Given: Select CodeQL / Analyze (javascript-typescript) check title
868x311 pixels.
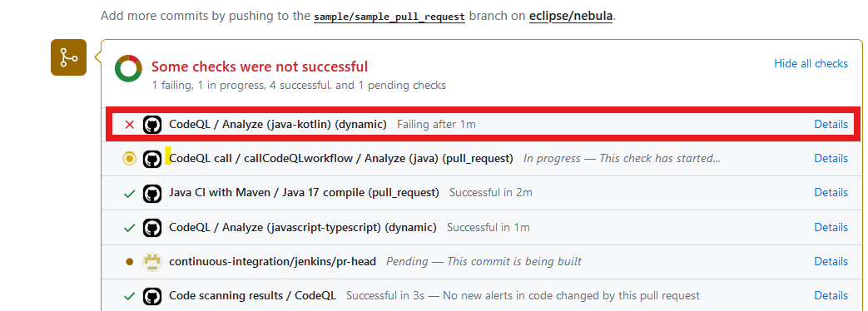Looking at the screenshot, I should (x=303, y=228).
